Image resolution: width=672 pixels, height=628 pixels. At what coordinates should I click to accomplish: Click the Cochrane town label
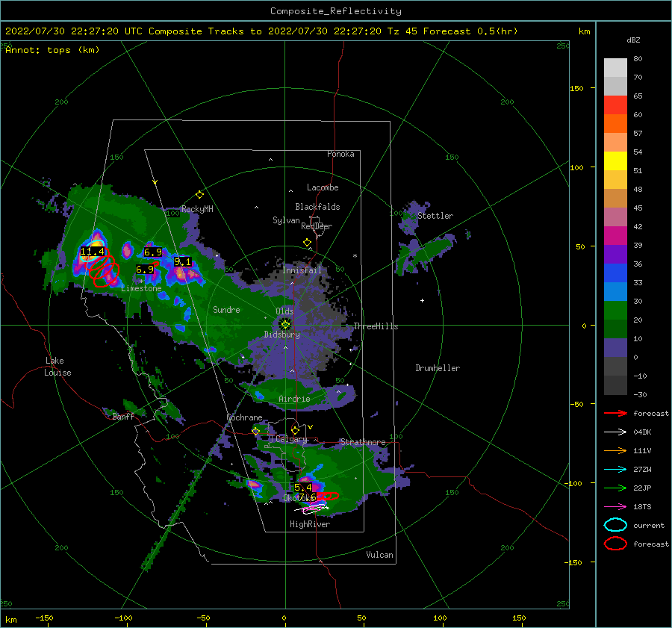pos(244,417)
